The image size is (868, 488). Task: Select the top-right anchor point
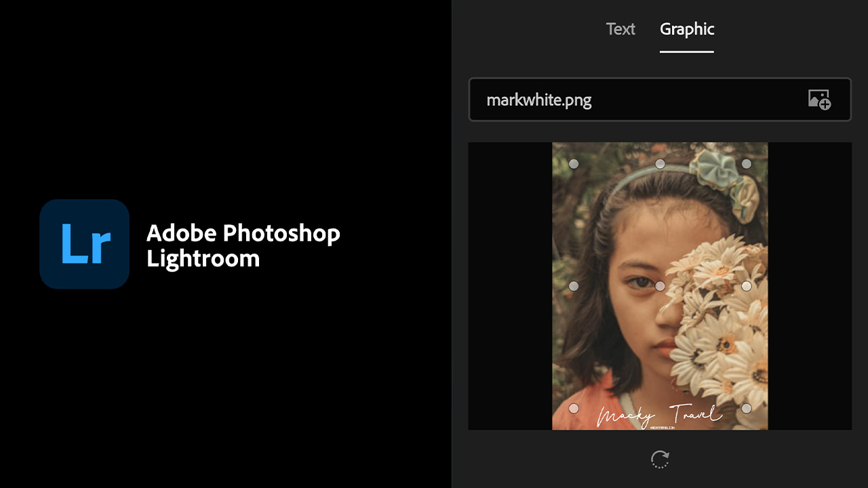coord(746,164)
